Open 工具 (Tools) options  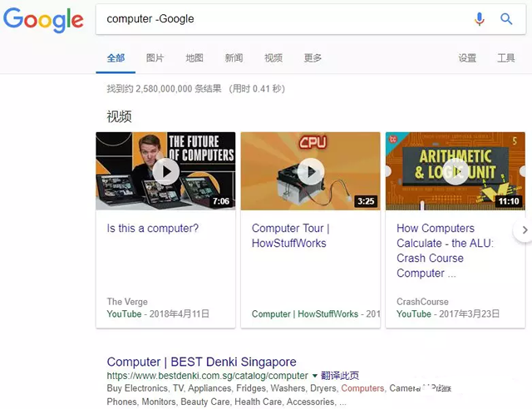(x=505, y=58)
